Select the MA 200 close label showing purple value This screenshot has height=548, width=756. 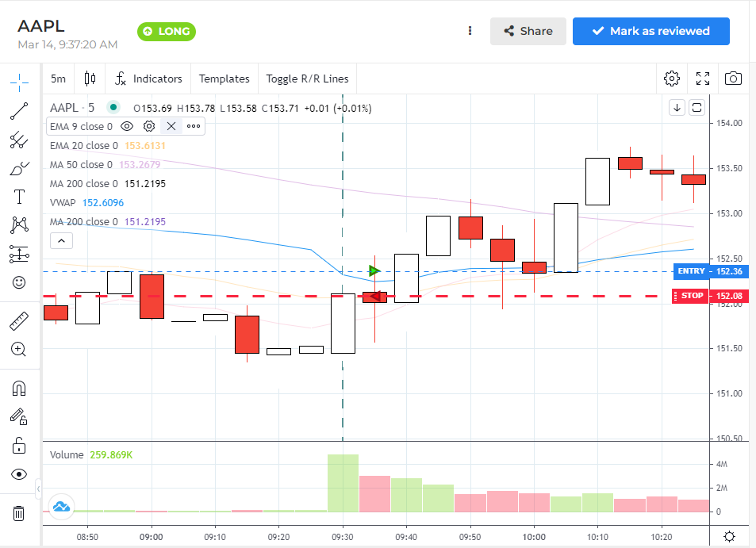click(x=84, y=222)
